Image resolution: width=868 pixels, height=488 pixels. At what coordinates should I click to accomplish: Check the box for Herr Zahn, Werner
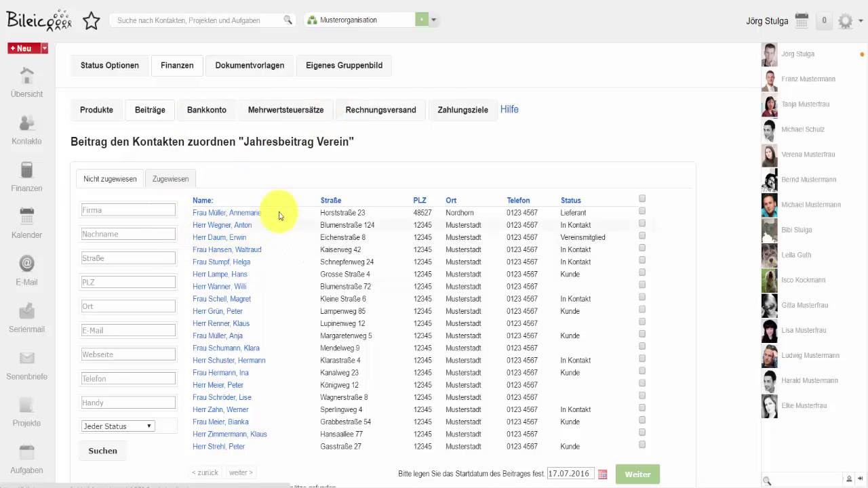pos(642,408)
